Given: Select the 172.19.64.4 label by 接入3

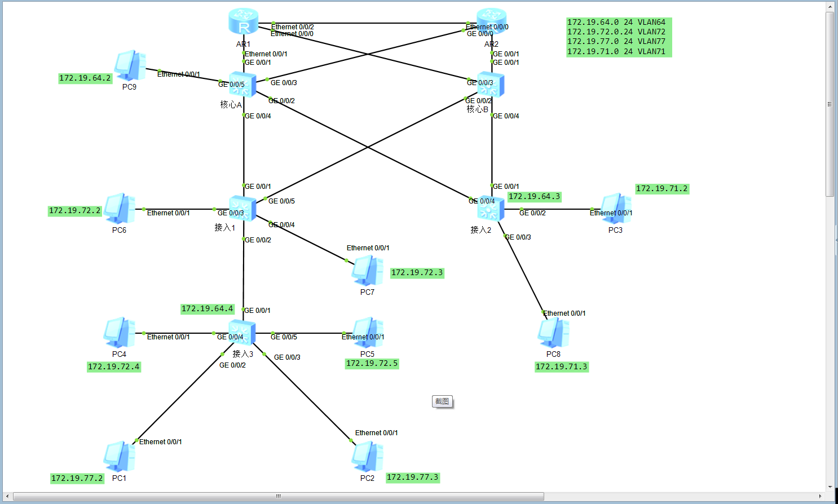Looking at the screenshot, I should tap(208, 309).
